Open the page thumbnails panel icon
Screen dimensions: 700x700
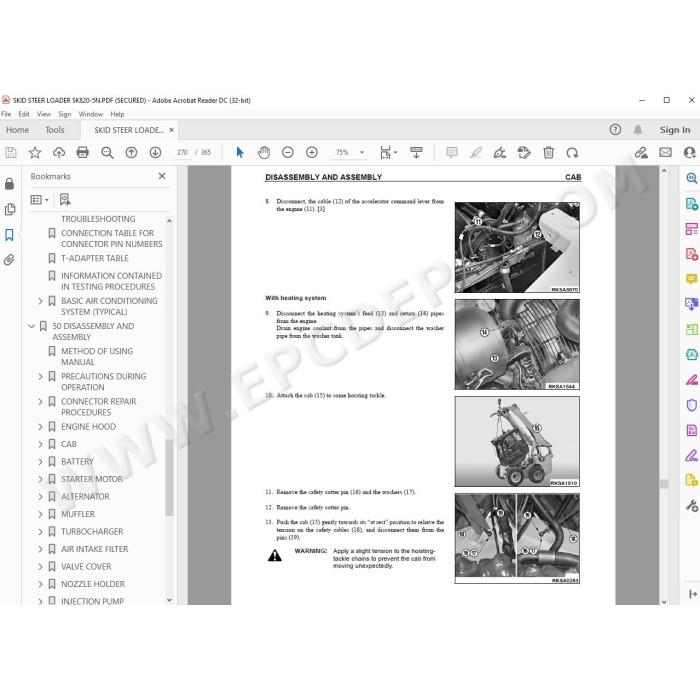click(x=9, y=209)
